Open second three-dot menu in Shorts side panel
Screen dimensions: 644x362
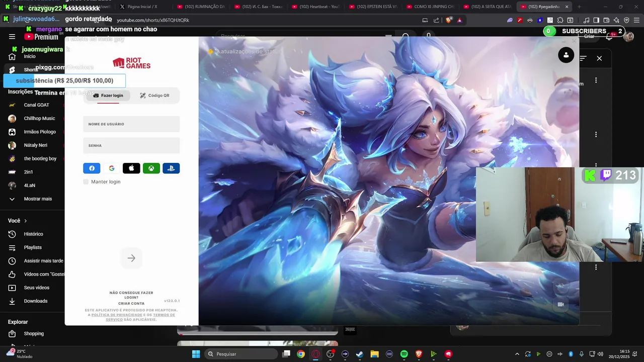click(x=596, y=134)
